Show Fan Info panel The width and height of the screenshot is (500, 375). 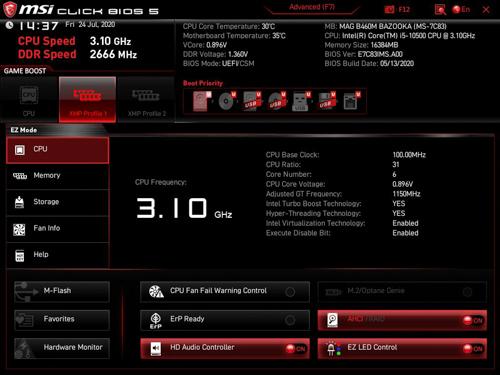(x=58, y=229)
